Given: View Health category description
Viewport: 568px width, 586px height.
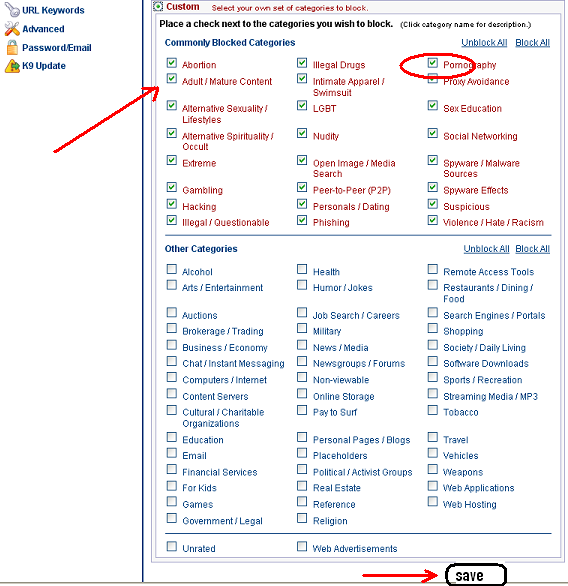Looking at the screenshot, I should point(326,272).
